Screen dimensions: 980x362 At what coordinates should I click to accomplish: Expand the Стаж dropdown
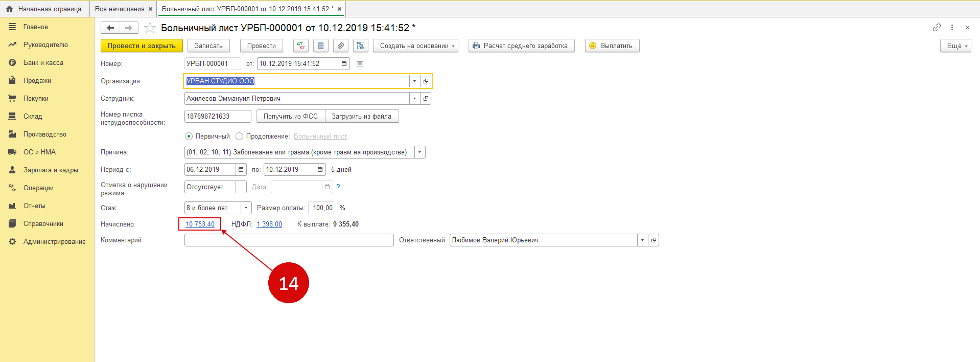[x=246, y=208]
